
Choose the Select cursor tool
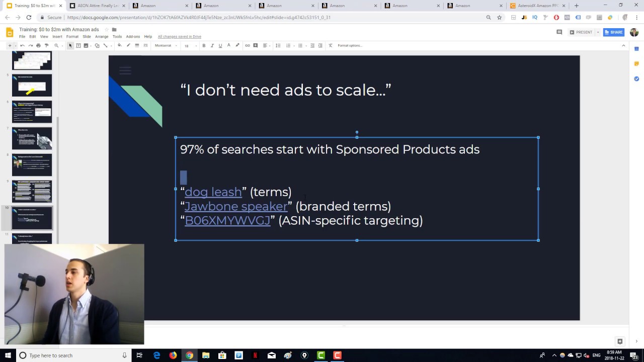click(x=70, y=45)
